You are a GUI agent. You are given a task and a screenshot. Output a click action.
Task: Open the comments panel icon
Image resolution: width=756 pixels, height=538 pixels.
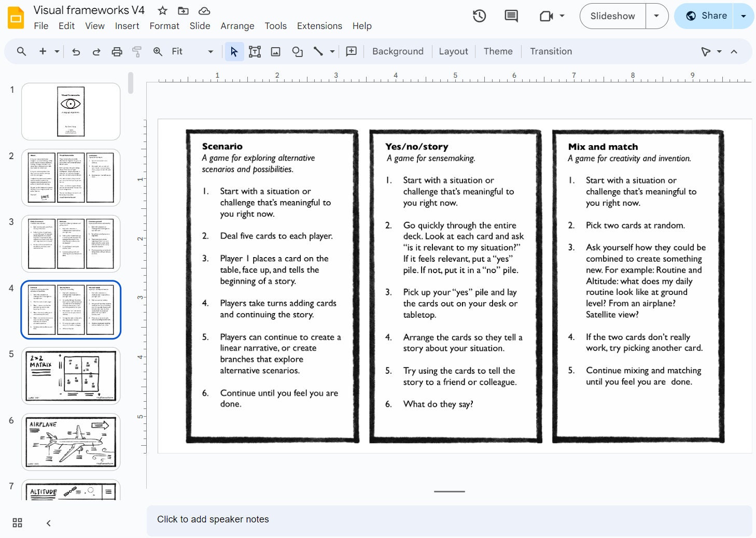point(511,16)
